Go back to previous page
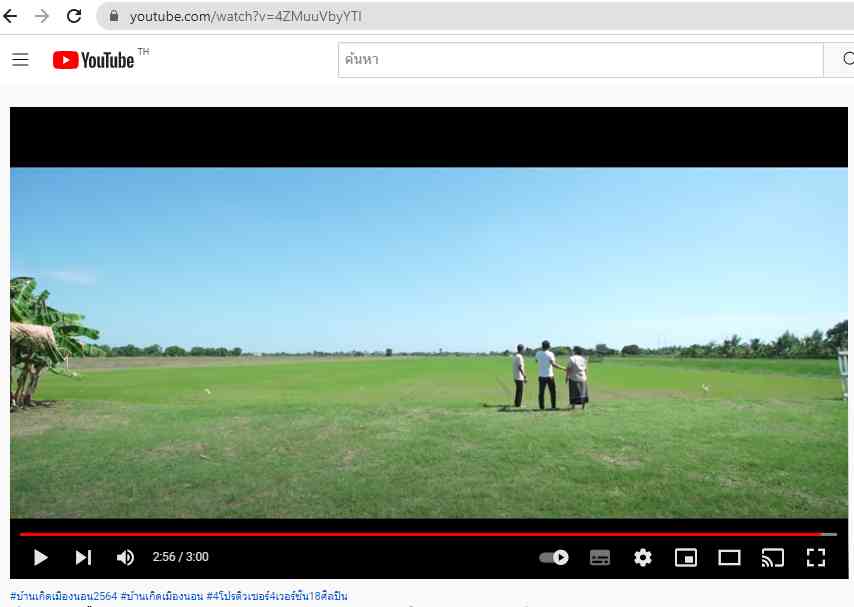854x607 pixels. coord(11,16)
